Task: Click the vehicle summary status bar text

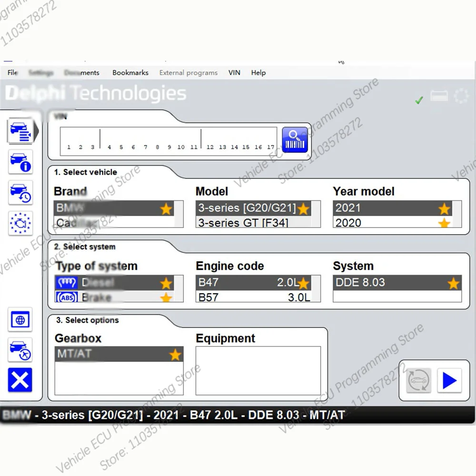Action: tap(174, 415)
